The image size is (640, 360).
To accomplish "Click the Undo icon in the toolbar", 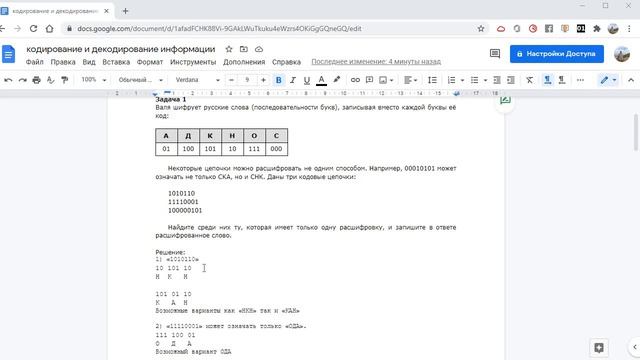I will tap(8, 80).
